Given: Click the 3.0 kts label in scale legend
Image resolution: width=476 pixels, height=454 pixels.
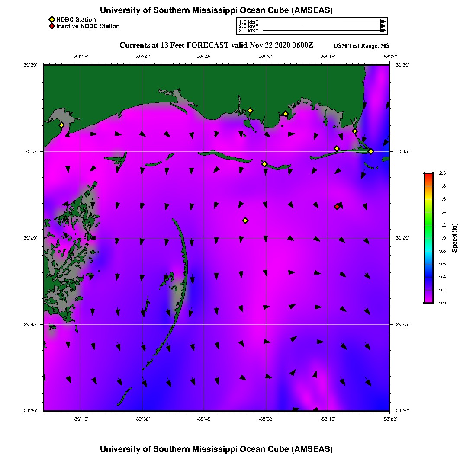Looking at the screenshot, I should click(248, 31).
